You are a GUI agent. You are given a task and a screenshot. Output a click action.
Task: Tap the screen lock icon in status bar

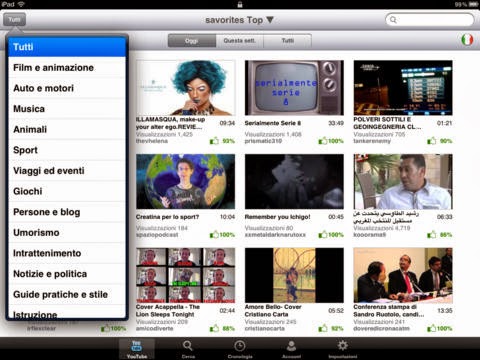click(240, 4)
